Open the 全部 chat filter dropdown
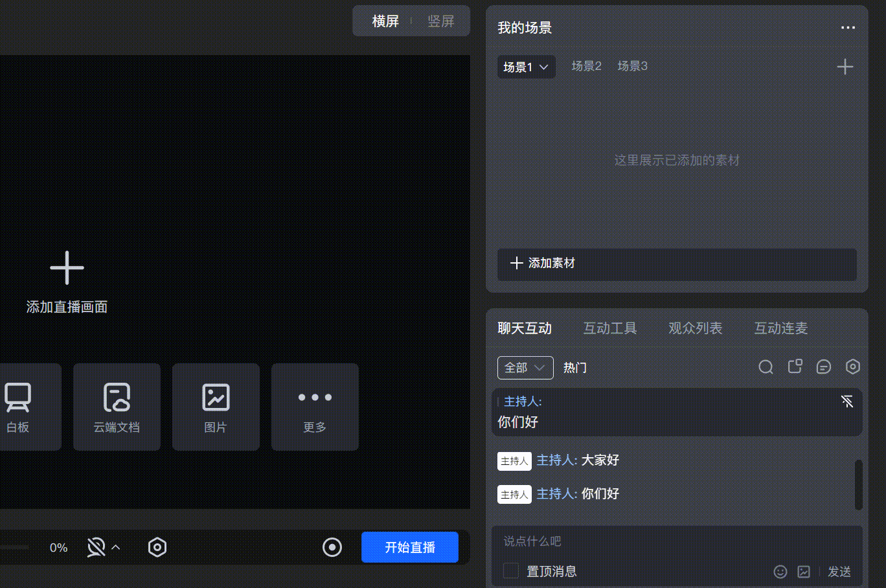Screen dimensions: 886x588 tap(525, 367)
